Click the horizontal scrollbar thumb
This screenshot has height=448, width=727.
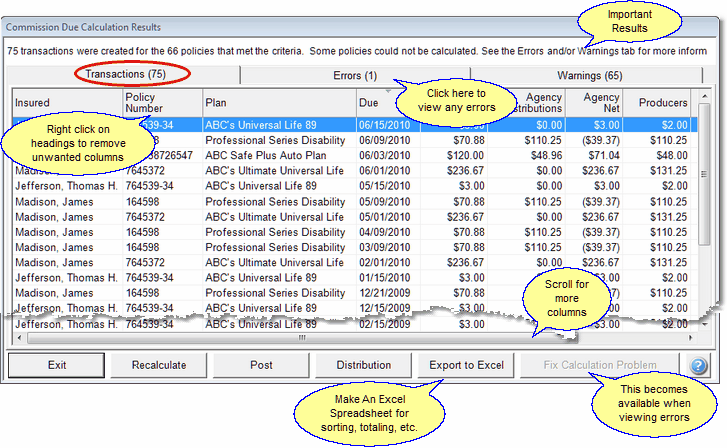[x=300, y=338]
